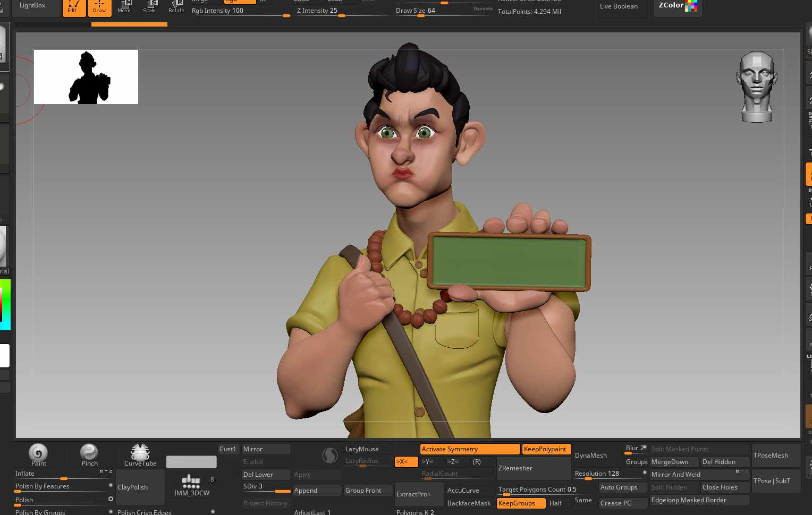Choose the Paint brush icon
The width and height of the screenshot is (812, 515).
tap(38, 455)
